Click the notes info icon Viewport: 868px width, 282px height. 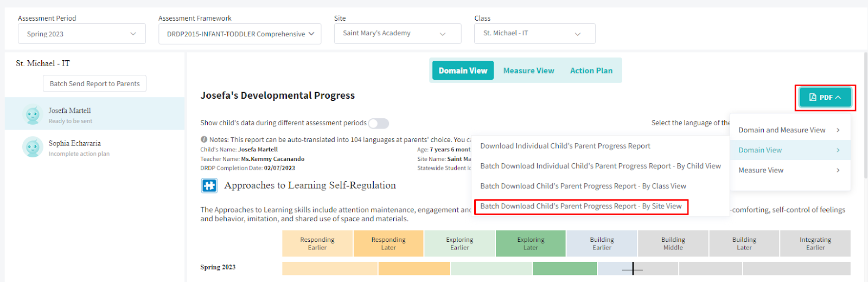point(204,139)
